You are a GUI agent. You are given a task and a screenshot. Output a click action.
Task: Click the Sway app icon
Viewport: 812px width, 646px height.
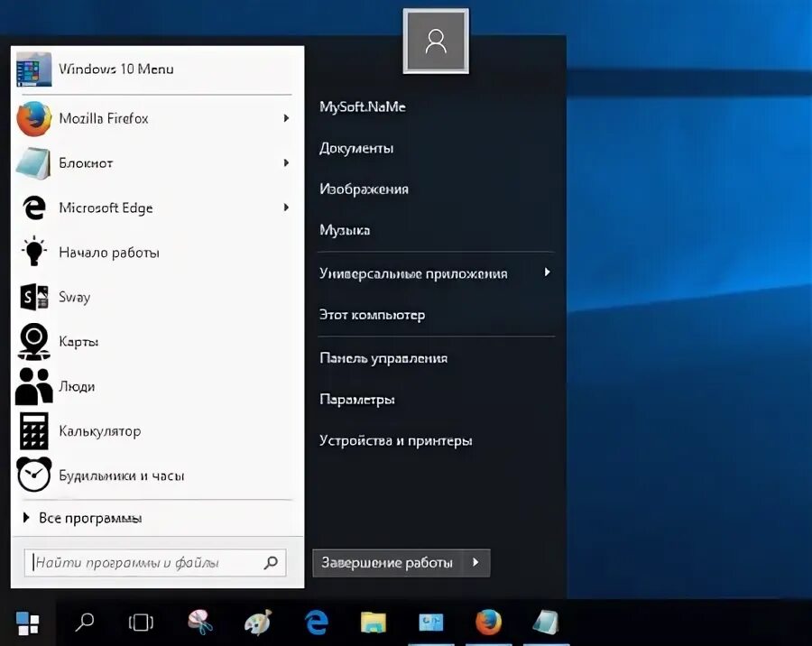point(34,297)
